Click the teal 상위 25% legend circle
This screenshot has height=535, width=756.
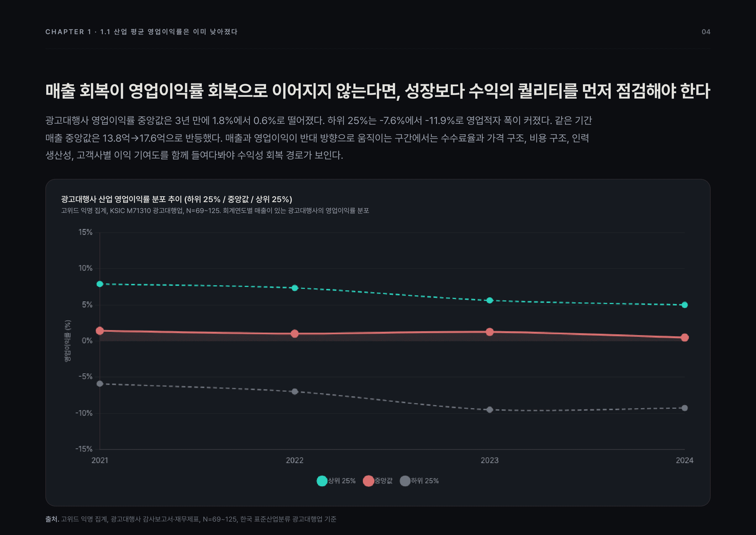[322, 481]
